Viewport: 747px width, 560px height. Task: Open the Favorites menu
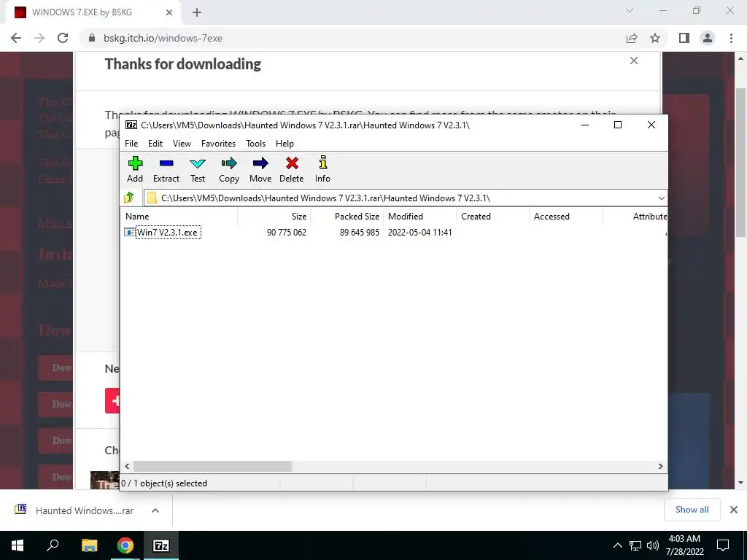218,144
